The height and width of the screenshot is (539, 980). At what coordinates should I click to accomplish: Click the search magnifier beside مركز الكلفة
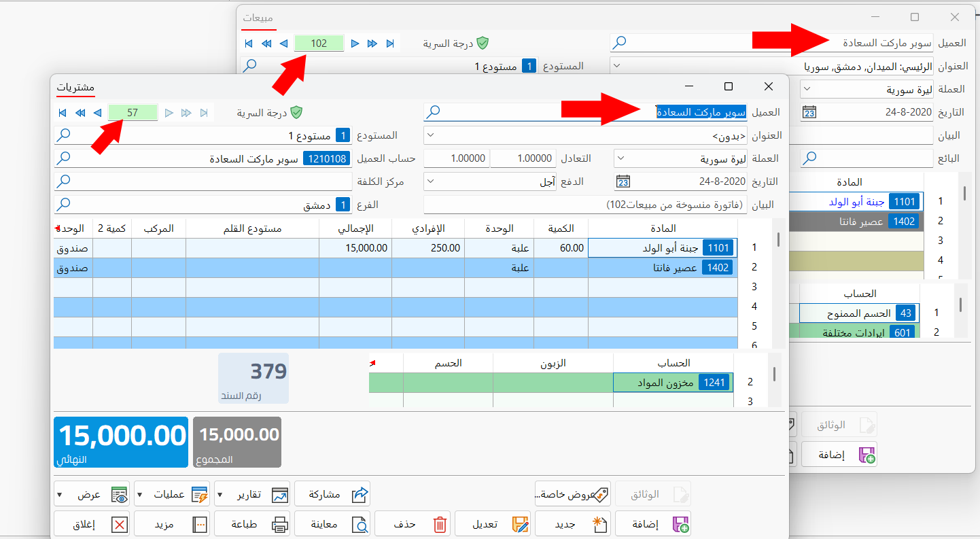point(65,181)
